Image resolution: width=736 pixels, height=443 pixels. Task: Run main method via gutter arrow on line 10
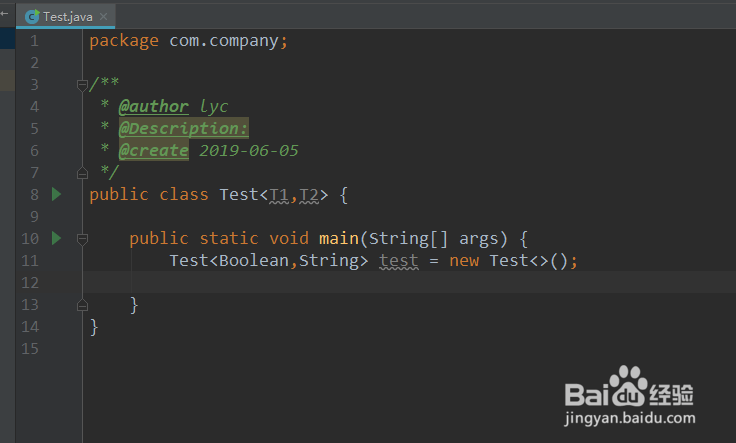click(56, 238)
